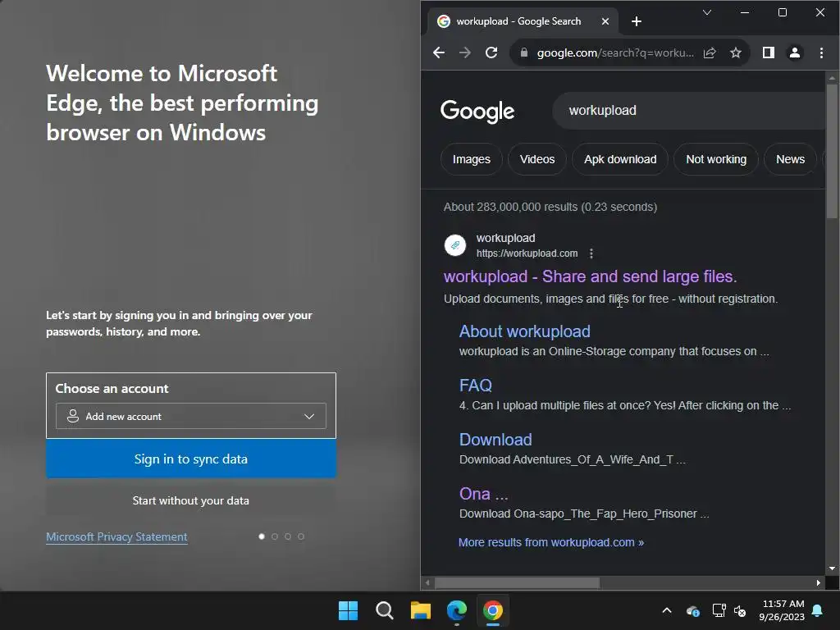Click the workupload site favicon
Image resolution: width=840 pixels, height=630 pixels.
point(455,245)
